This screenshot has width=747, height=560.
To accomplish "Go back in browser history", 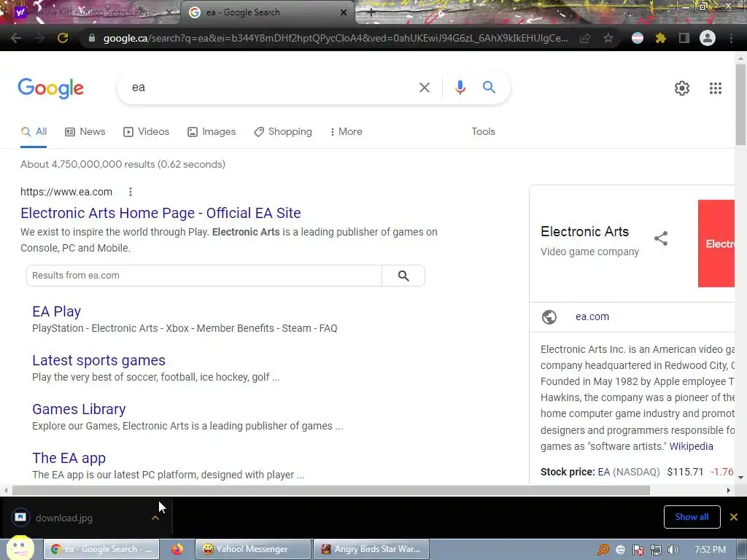I will (x=16, y=38).
